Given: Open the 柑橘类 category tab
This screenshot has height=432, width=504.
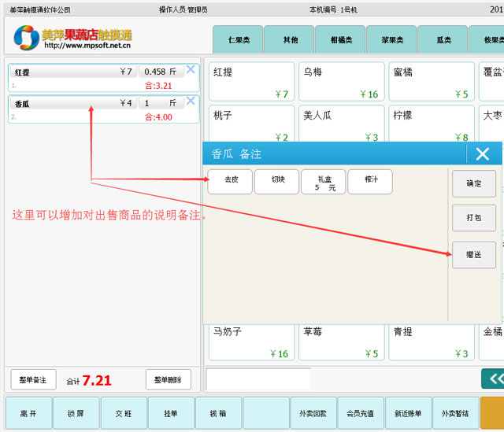Looking at the screenshot, I should pyautogui.click(x=340, y=39).
